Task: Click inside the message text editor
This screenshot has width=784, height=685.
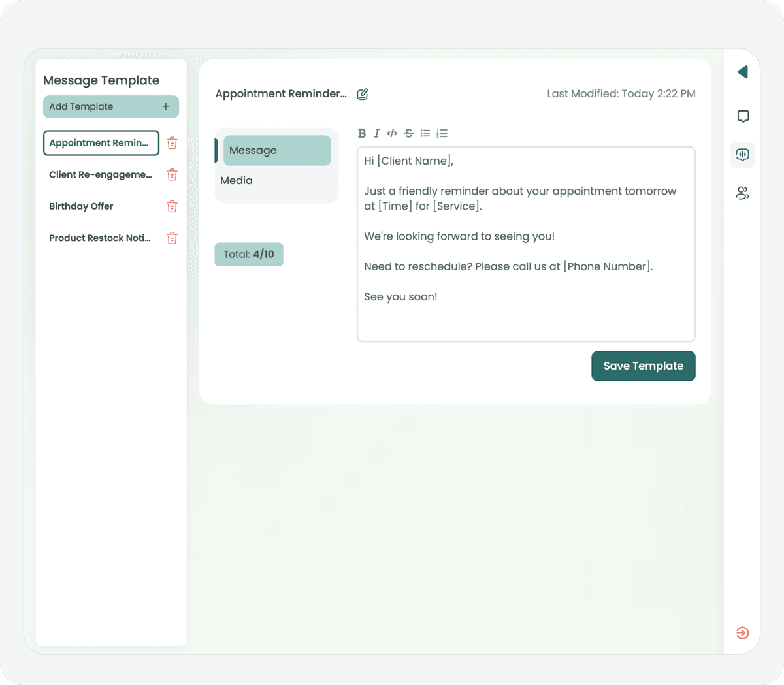Action: pos(526,245)
